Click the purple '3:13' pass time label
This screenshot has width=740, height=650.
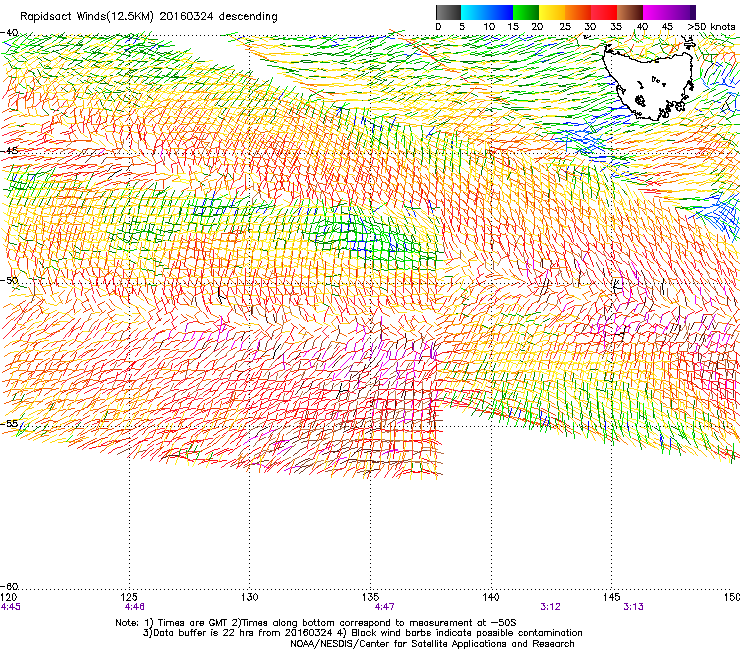[633, 607]
